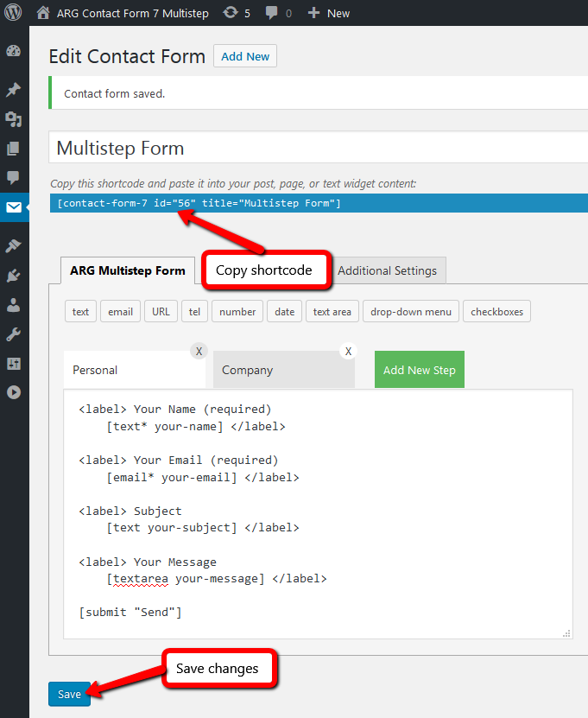Open Contact envelope icon in sidebar
588x718 pixels.
(x=14, y=207)
